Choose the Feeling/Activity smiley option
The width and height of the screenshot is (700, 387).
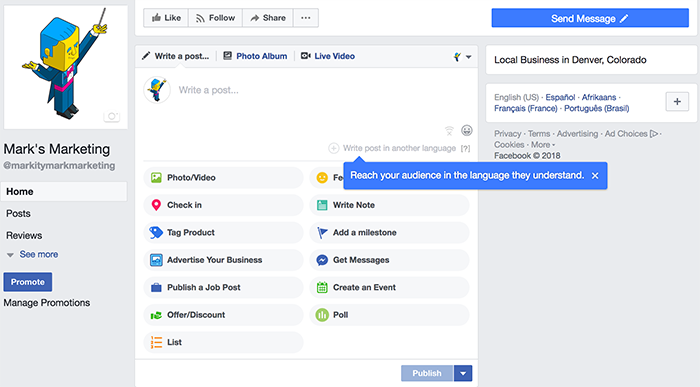326,178
